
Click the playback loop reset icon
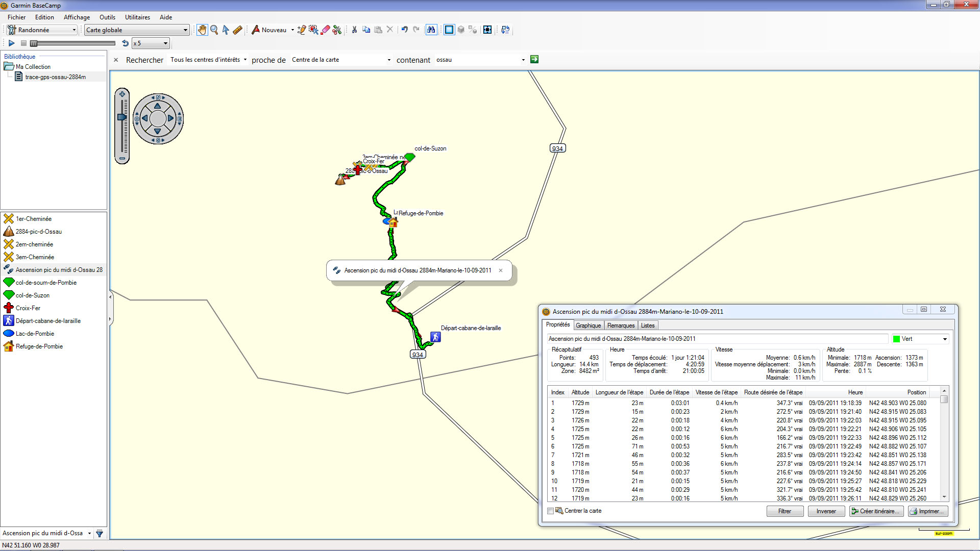(x=125, y=43)
